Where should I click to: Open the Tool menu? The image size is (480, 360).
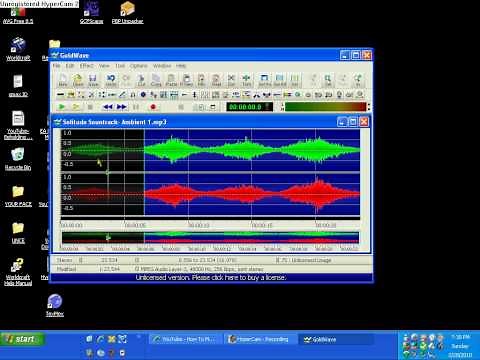tap(120, 66)
